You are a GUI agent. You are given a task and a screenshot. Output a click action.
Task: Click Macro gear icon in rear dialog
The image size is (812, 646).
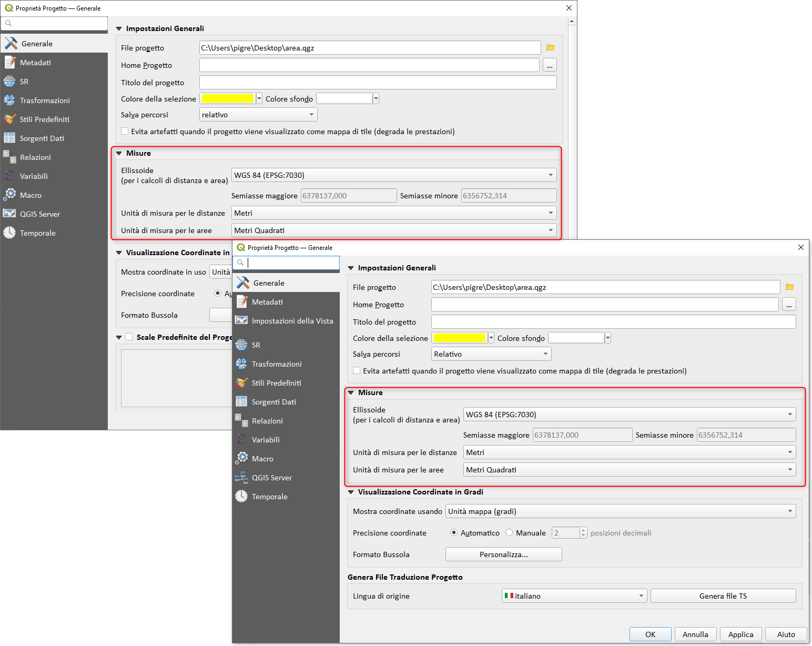point(9,195)
